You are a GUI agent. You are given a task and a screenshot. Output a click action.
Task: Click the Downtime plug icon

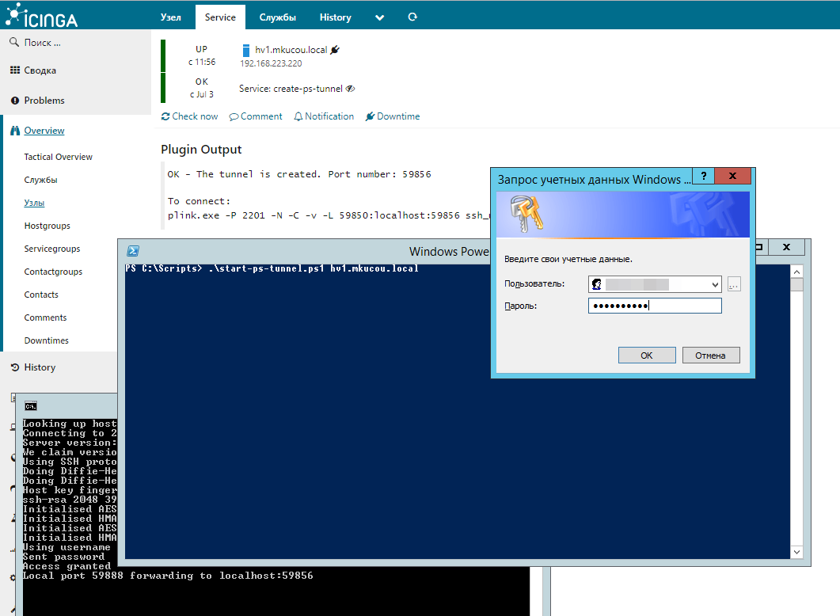[x=370, y=116]
